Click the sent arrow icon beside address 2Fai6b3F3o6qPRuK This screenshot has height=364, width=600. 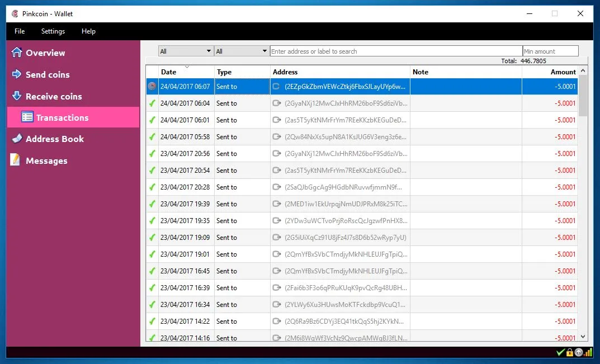click(x=276, y=288)
